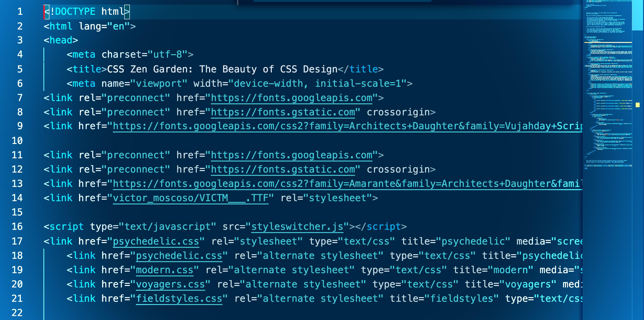This screenshot has width=644, height=320.
Task: Open the fonts.gstatic.com link on line 12
Action: point(283,169)
